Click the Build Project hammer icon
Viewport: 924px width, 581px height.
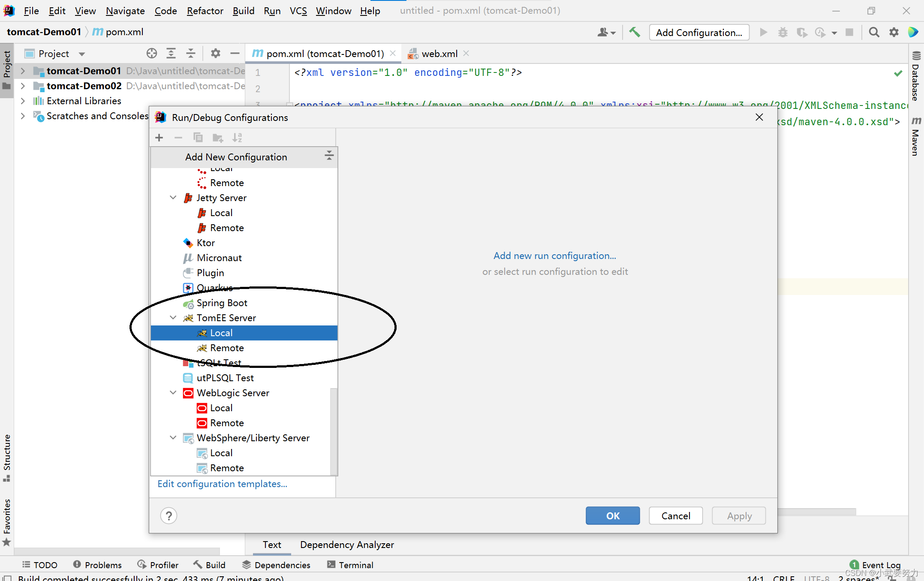(635, 32)
